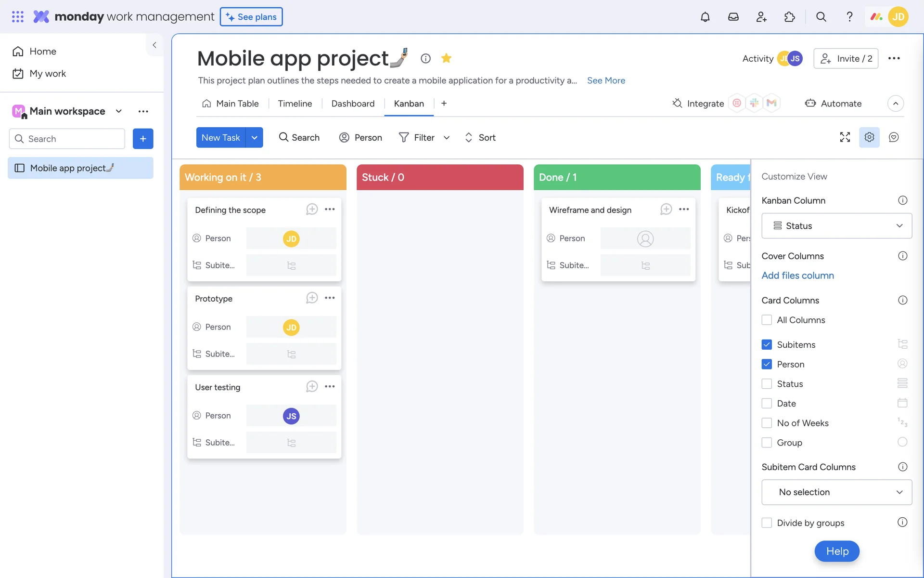Uncheck the Subitems card column

(x=767, y=344)
